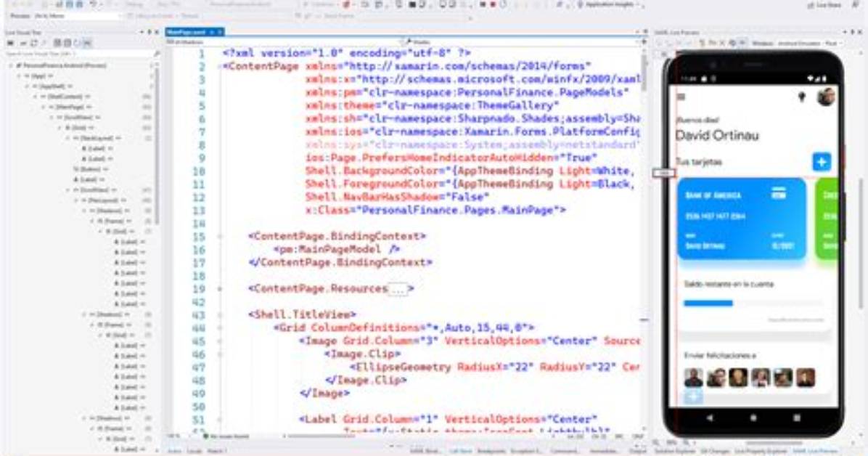Open the Output tab
The image size is (868, 456).
click(x=638, y=451)
